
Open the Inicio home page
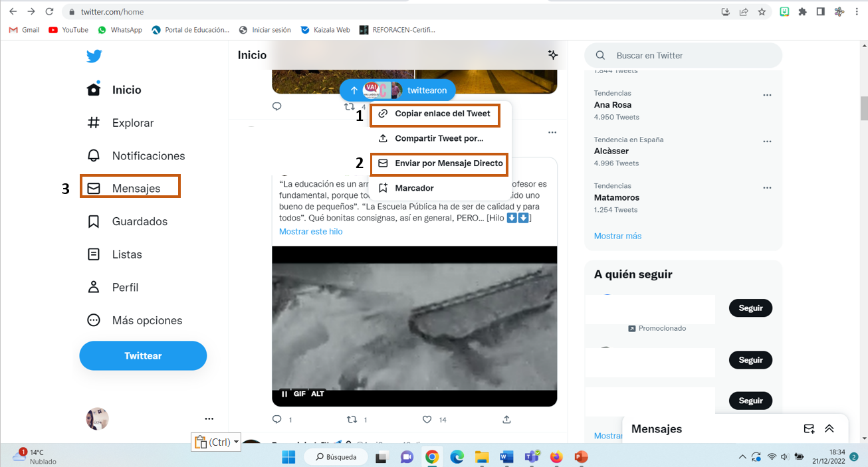tap(114, 90)
